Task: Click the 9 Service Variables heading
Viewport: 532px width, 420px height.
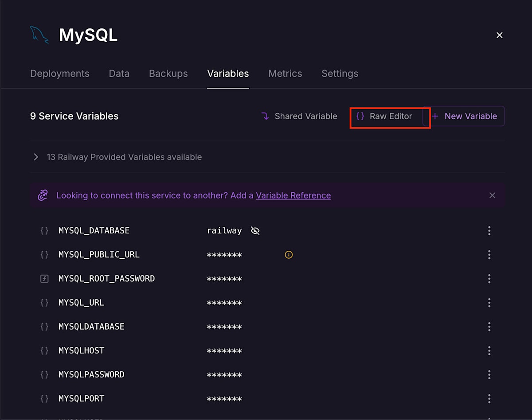Action: (74, 116)
